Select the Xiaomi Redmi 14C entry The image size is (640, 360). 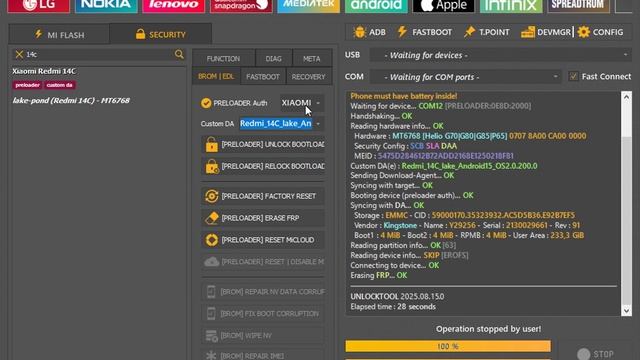pos(44,71)
